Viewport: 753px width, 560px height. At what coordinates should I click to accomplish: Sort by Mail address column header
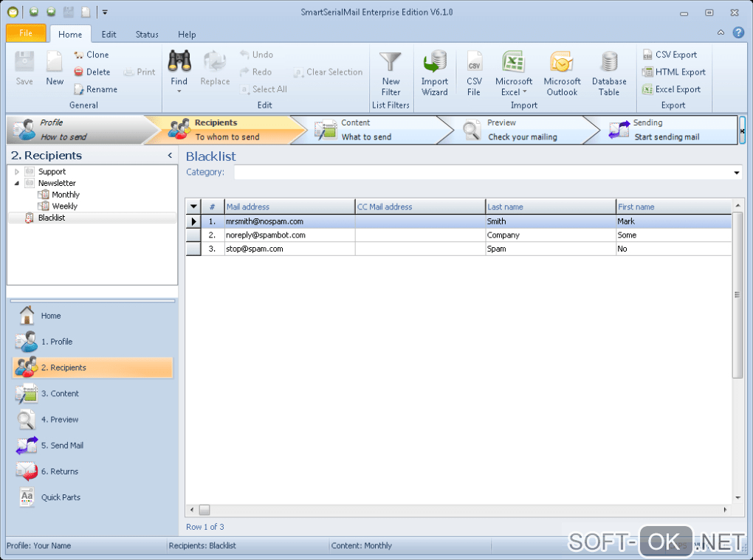click(289, 207)
